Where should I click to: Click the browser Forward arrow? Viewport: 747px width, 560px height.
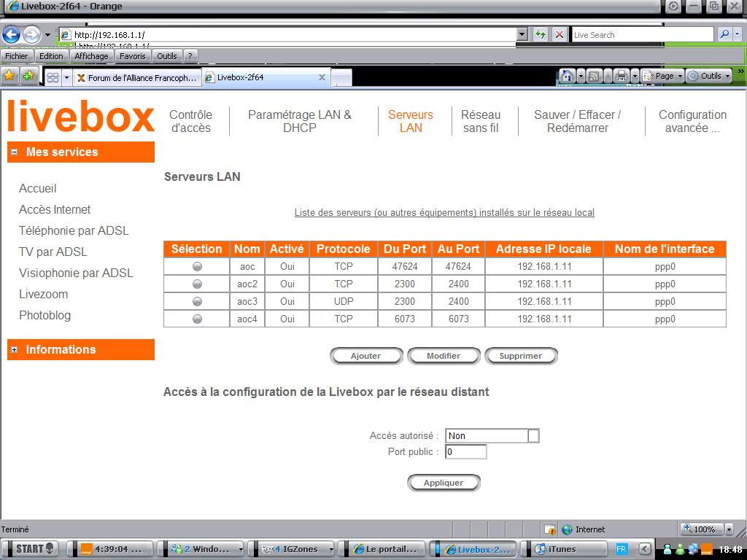coord(31,34)
